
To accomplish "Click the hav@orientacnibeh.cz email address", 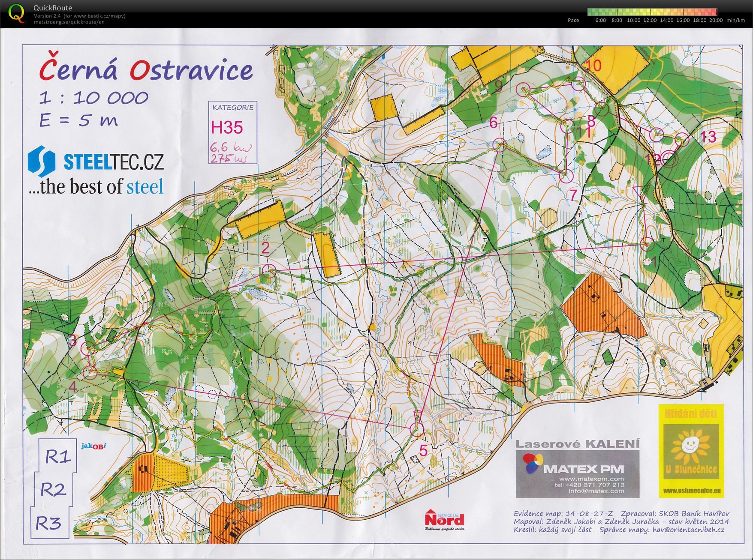I will [x=688, y=530].
